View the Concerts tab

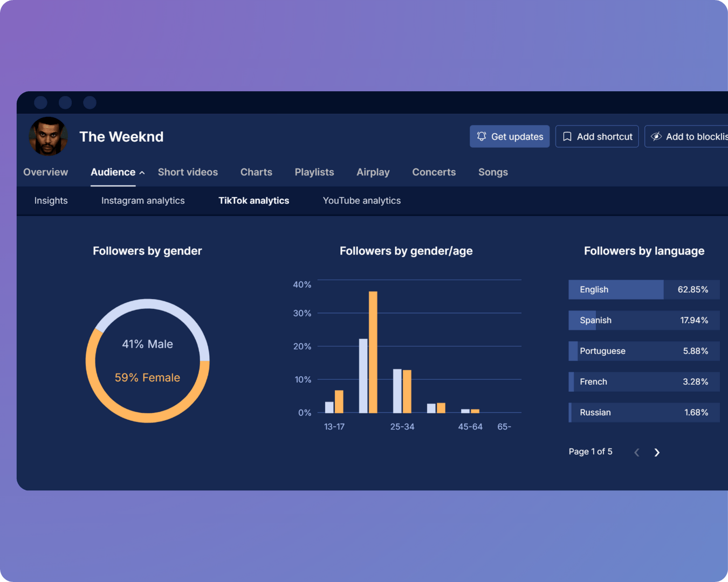(434, 172)
